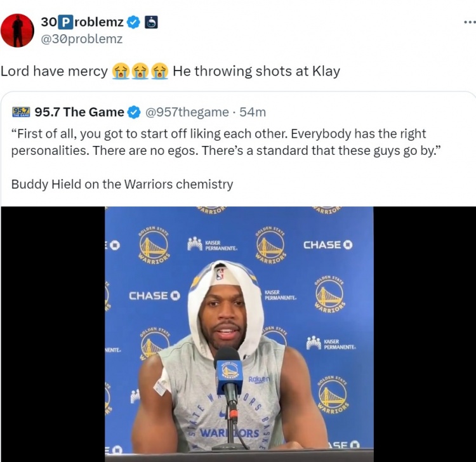
Task: Click the verified badge next to 95.7 The Game
Action: coord(134,112)
